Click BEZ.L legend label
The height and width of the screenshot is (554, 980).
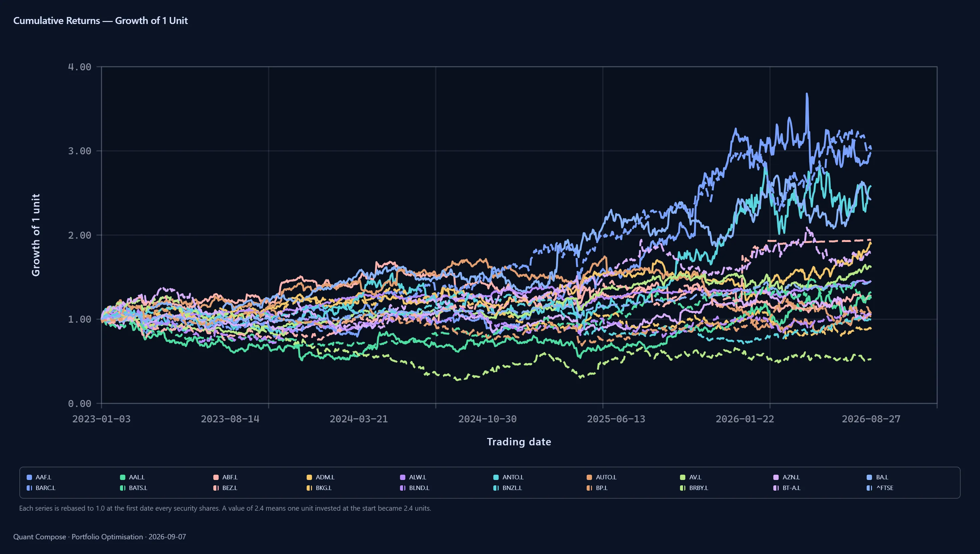230,488
